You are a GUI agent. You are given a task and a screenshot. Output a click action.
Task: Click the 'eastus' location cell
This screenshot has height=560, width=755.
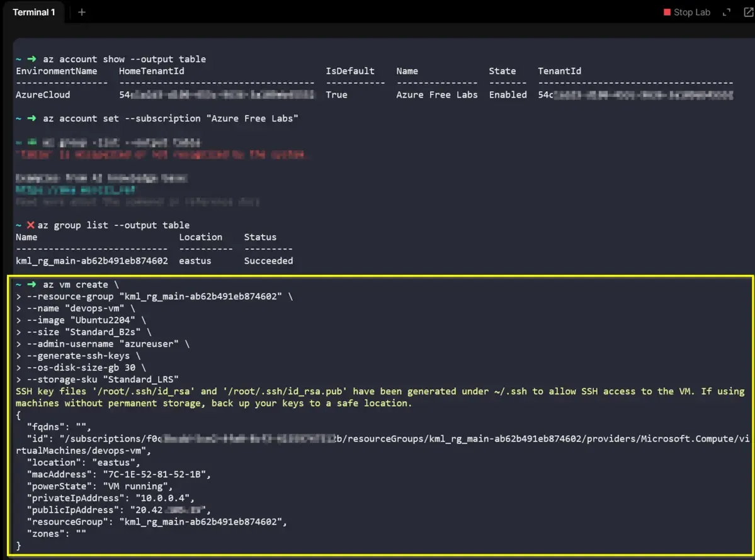click(x=195, y=260)
